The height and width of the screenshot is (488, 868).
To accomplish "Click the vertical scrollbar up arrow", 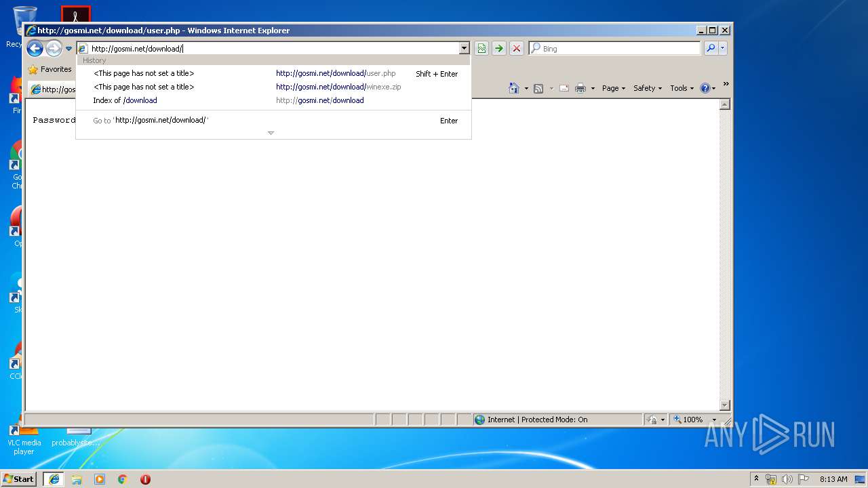I will click(725, 104).
